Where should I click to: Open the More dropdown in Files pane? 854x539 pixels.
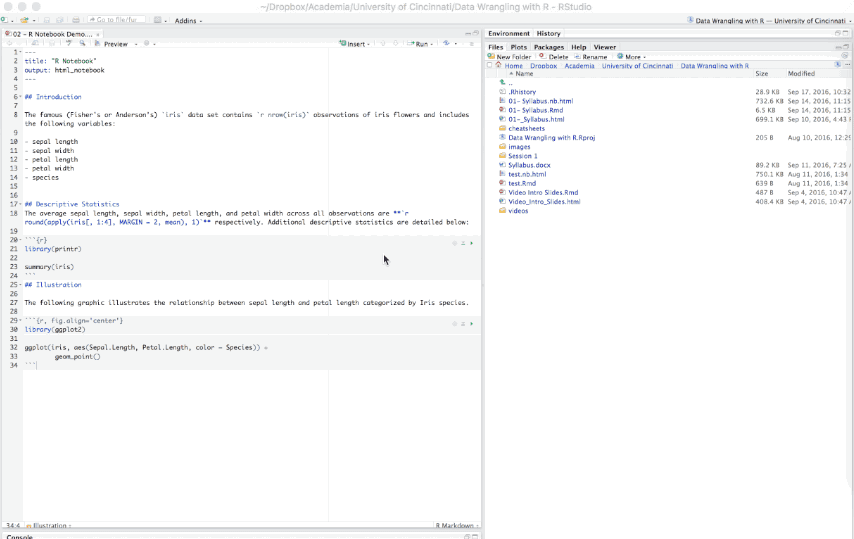point(631,57)
